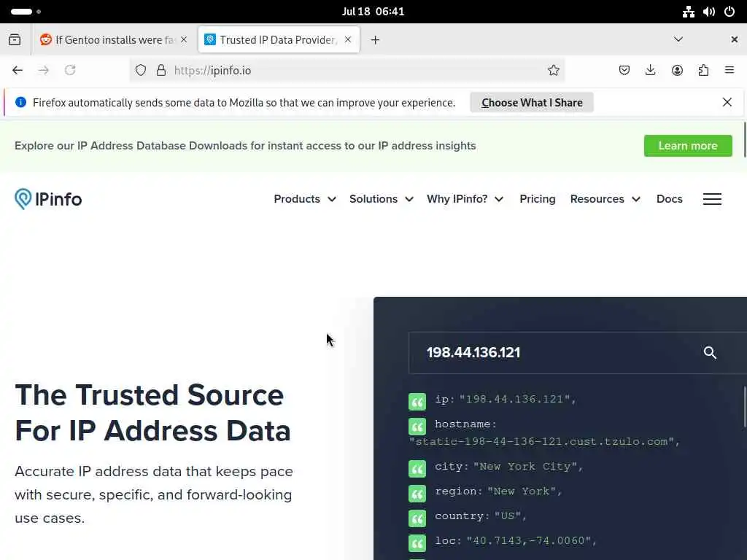
Task: Click the search magnifier in IP box
Action: pos(710,353)
